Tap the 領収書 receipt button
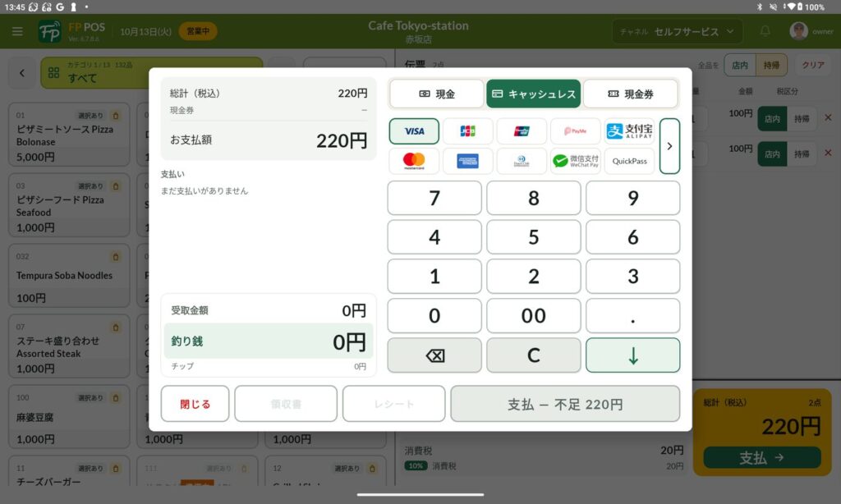This screenshot has height=504, width=841. [x=286, y=404]
